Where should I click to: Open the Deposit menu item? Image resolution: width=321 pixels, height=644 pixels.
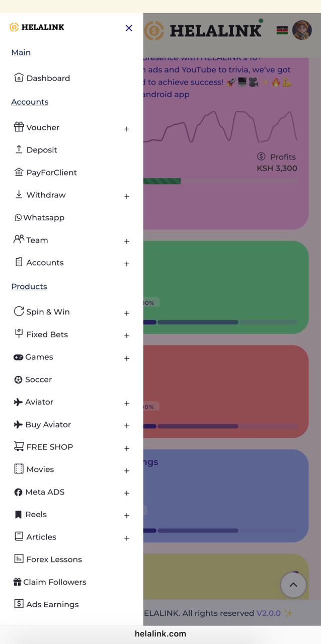point(42,150)
